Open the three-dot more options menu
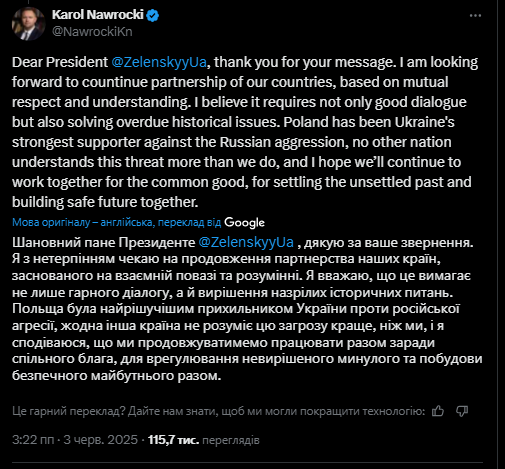The image size is (505, 469). tap(475, 16)
